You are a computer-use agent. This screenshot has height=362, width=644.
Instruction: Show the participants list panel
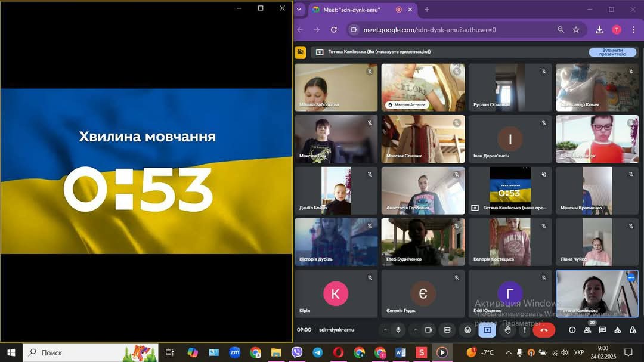coord(587,330)
